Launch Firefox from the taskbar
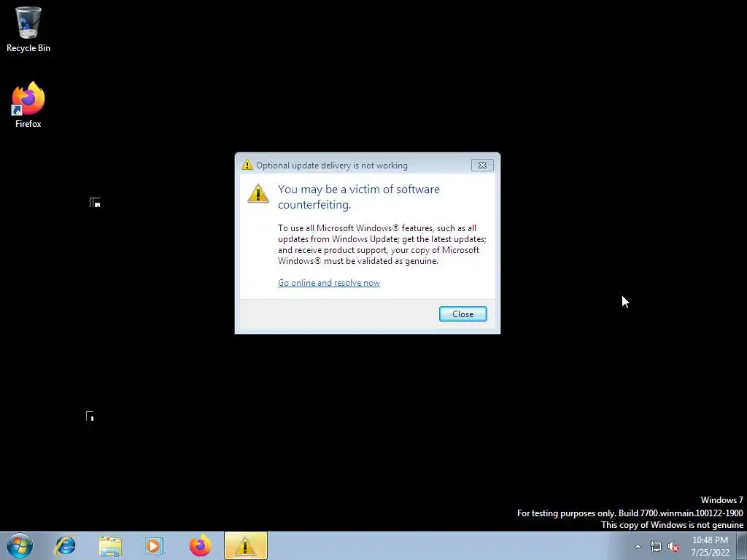The image size is (747, 560). point(200,545)
